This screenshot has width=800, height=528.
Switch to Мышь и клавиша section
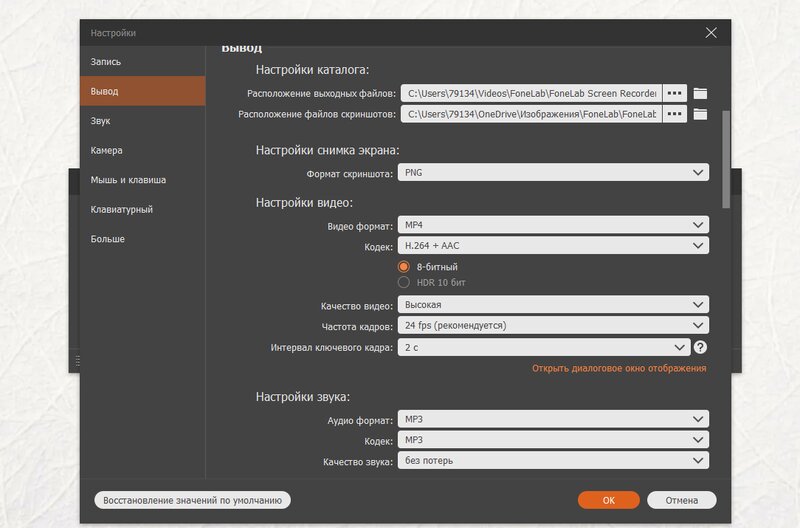pyautogui.click(x=142, y=180)
